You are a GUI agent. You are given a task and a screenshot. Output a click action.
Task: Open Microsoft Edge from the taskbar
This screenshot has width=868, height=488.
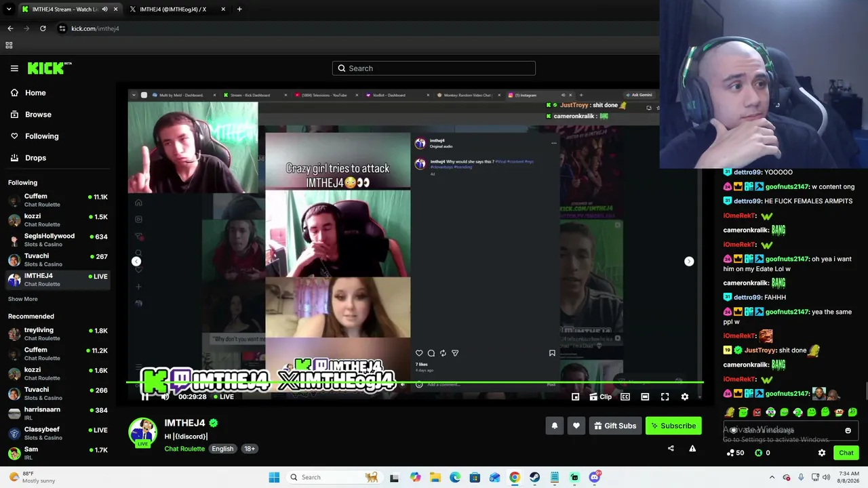coord(454,477)
